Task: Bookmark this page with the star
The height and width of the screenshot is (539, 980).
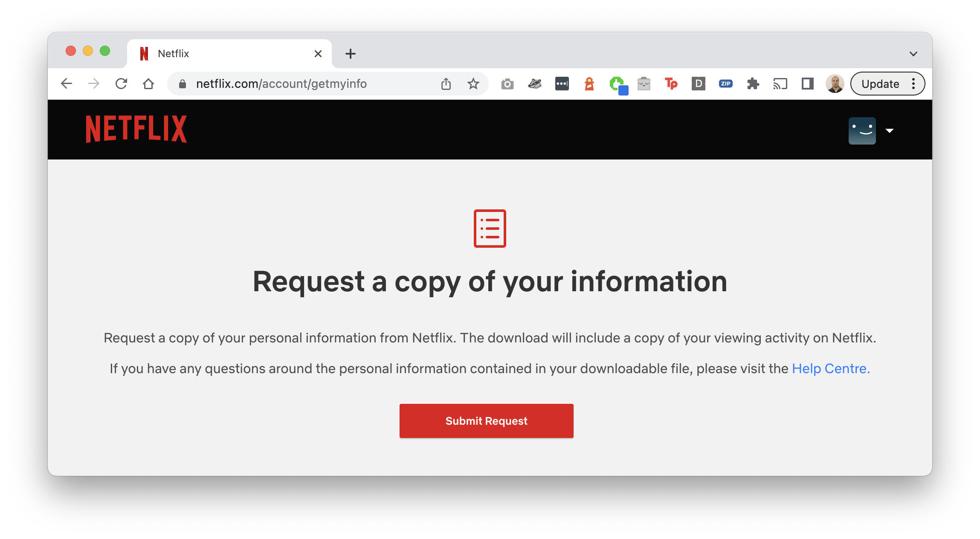Action: pos(473,84)
